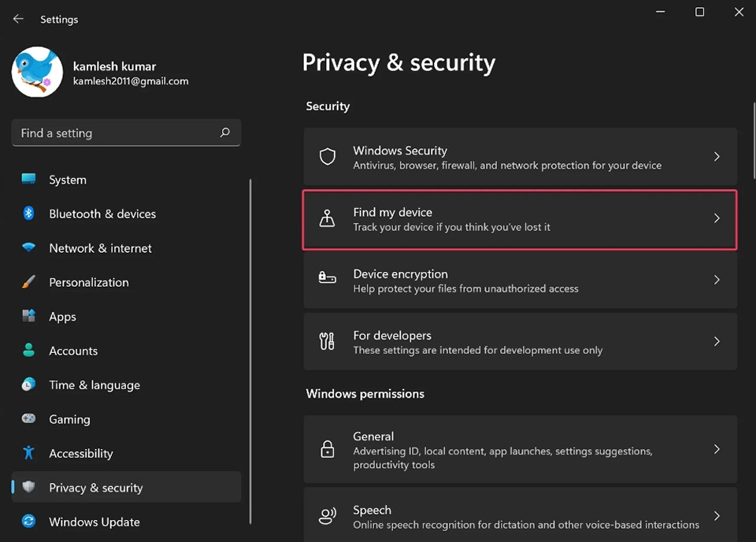Select the Bluetooth & devices icon

point(29,213)
